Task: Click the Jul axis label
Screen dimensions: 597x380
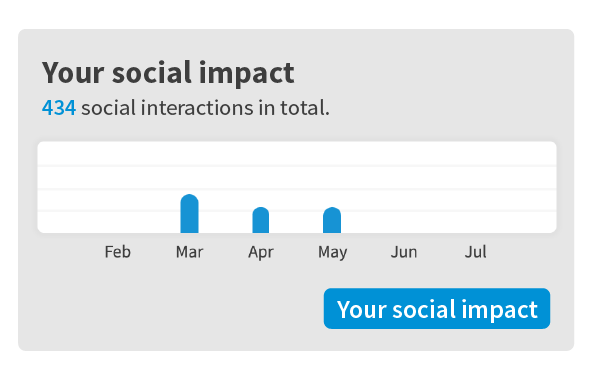Action: [476, 252]
